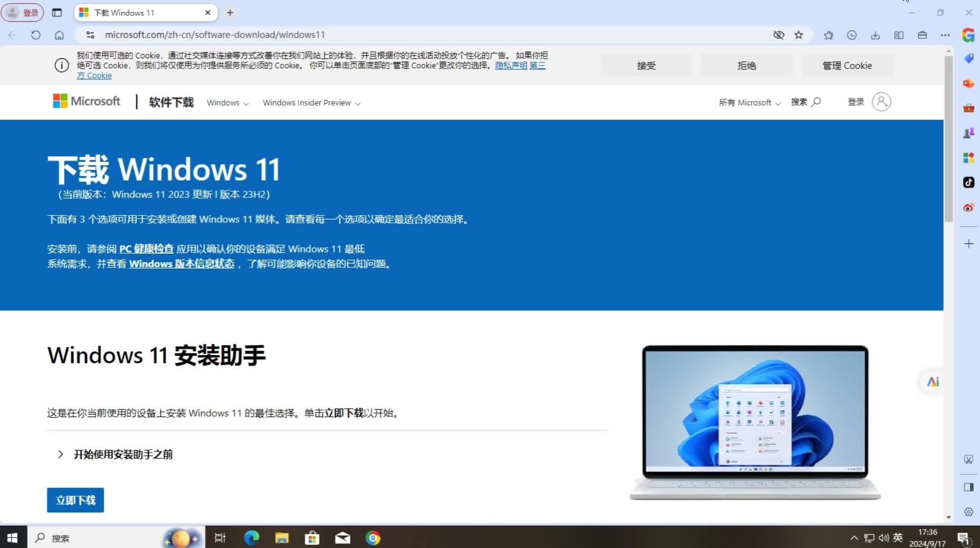The image size is (980, 548).
Task: Open File Explorer from taskbar
Action: (x=282, y=537)
